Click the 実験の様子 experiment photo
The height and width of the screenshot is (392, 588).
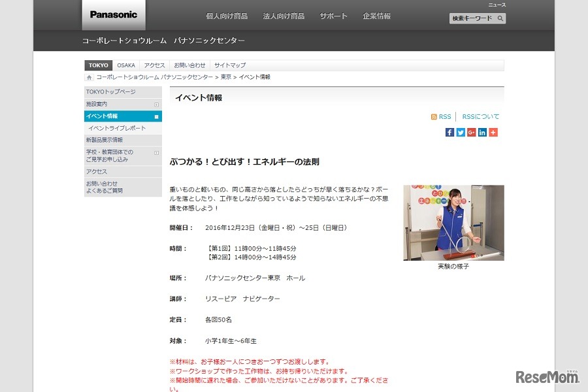click(453, 222)
